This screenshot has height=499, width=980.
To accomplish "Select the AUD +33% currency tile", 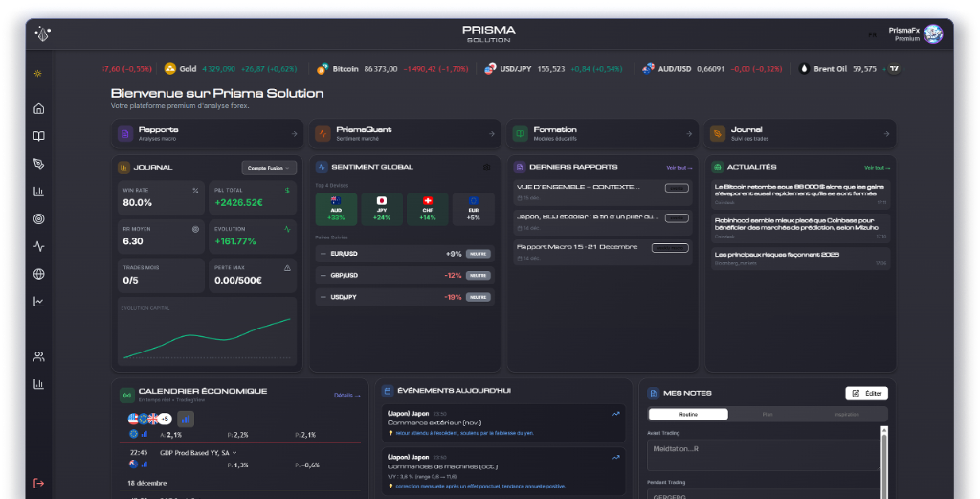I will [x=336, y=209].
